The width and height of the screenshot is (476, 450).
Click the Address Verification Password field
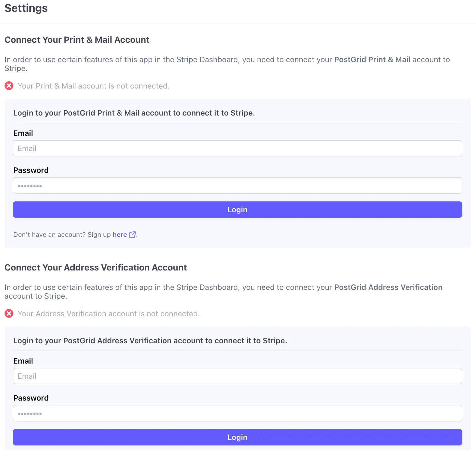[237, 413]
